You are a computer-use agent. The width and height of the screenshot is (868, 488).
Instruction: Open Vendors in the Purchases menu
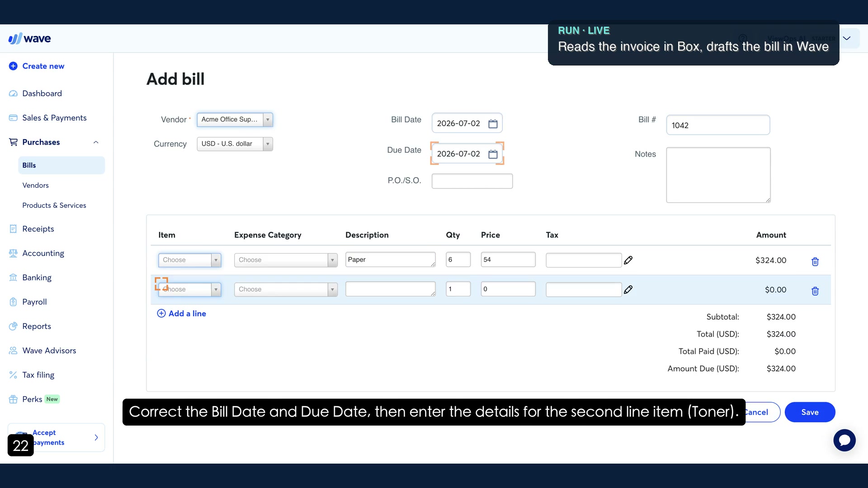coord(35,185)
